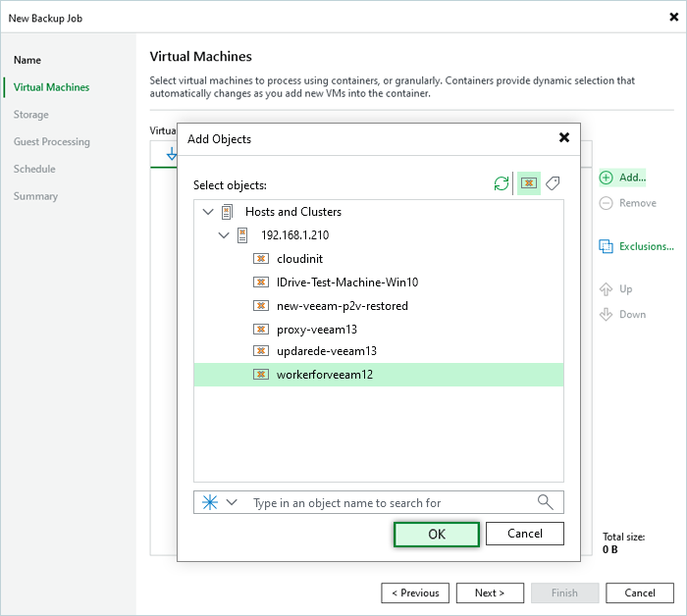Click the cloudinit VM icon
The height and width of the screenshot is (616, 687).
tap(261, 259)
